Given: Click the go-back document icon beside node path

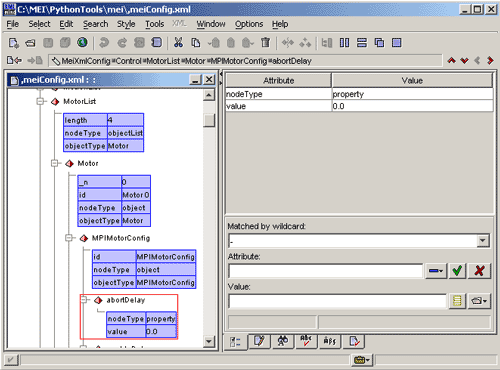Looking at the screenshot, I should pos(14,61).
